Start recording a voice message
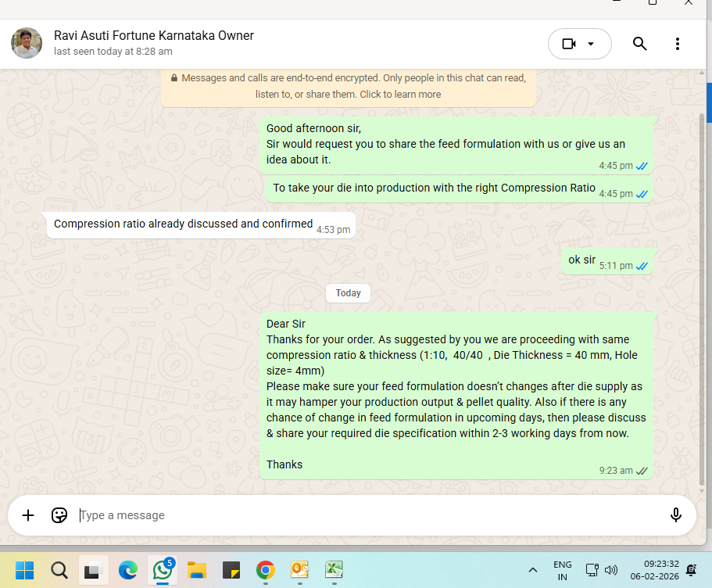The width and height of the screenshot is (712, 588). (676, 515)
